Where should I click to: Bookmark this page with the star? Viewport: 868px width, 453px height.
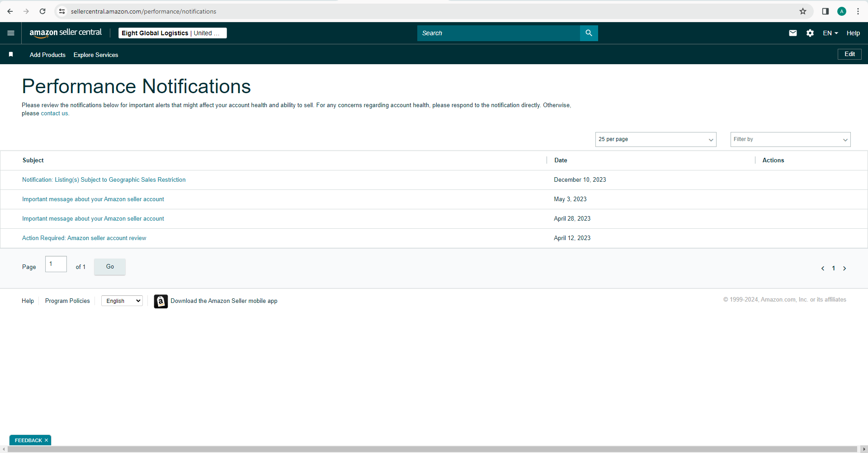coord(803,11)
